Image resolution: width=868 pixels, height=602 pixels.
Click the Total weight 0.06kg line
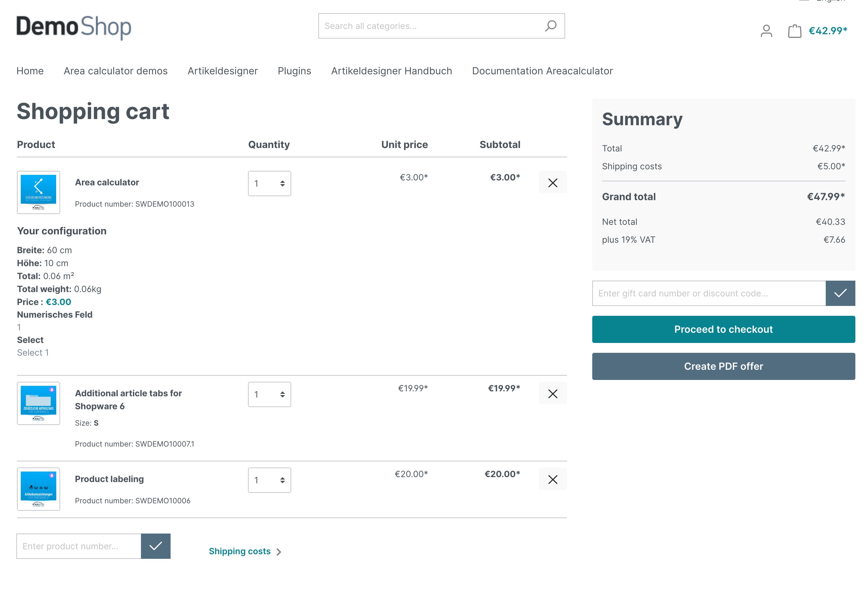59,289
